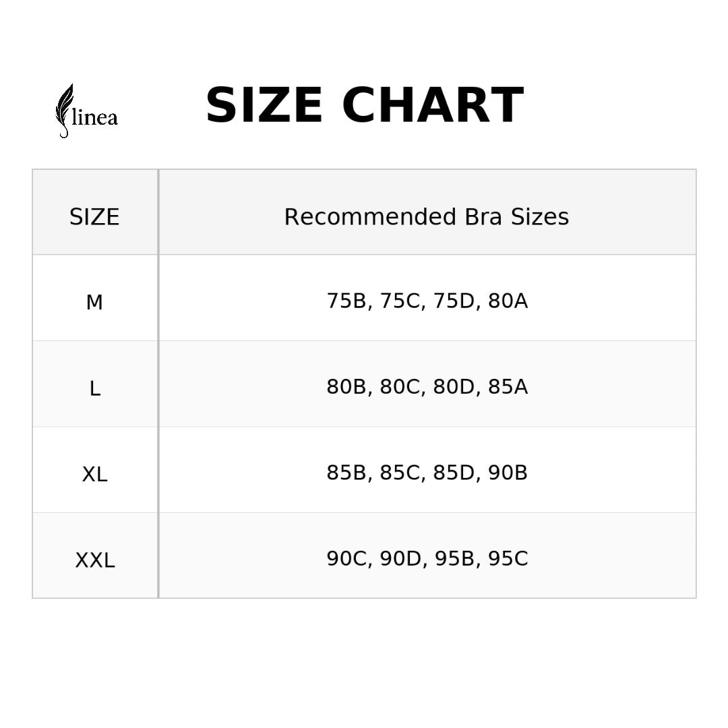Screen dimensions: 728x728
Task: Click the 75D bra size entry
Action: (454, 301)
